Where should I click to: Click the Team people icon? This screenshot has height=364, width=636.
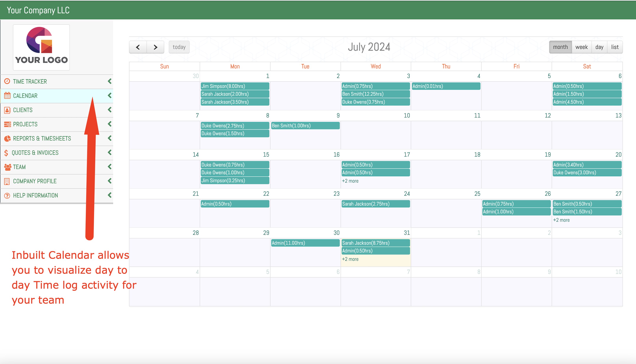pos(7,167)
